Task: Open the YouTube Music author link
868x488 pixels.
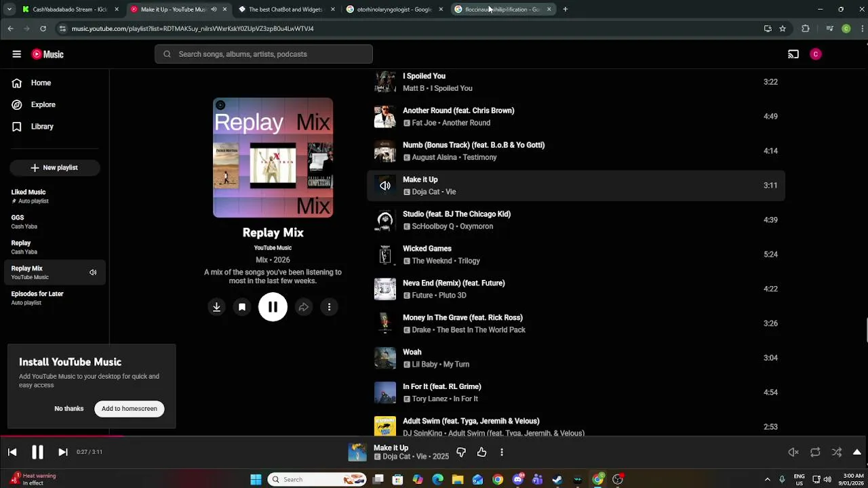Action: pyautogui.click(x=273, y=247)
